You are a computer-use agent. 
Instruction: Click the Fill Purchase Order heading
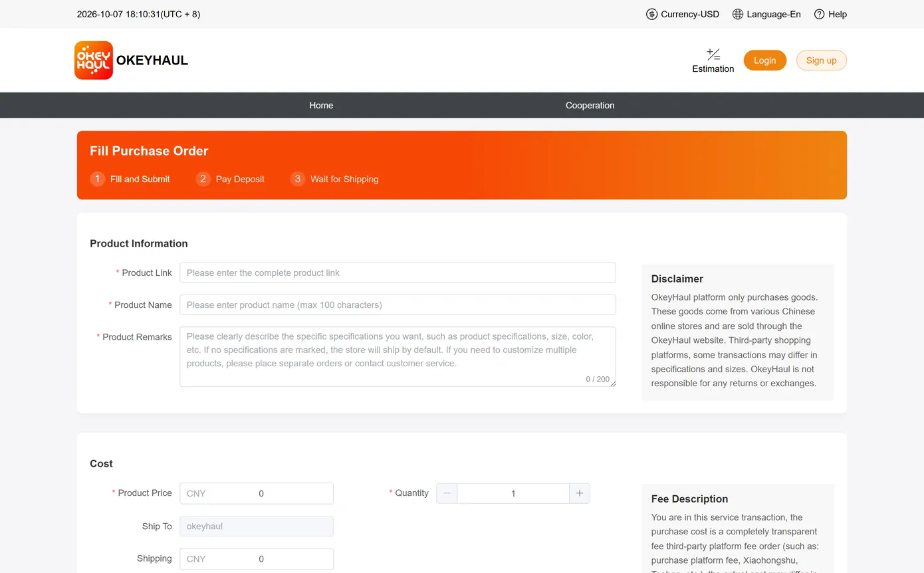(x=149, y=151)
